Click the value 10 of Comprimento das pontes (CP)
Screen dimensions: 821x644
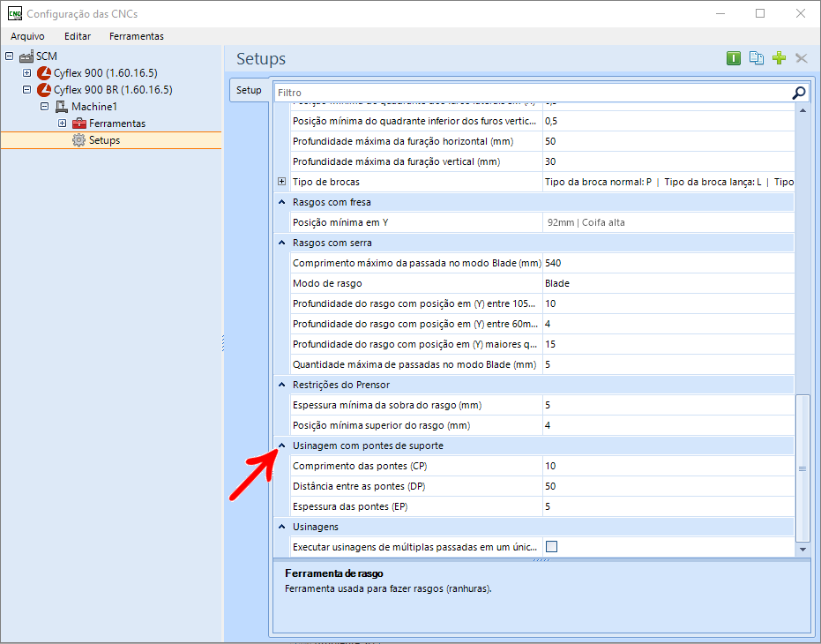click(x=550, y=466)
